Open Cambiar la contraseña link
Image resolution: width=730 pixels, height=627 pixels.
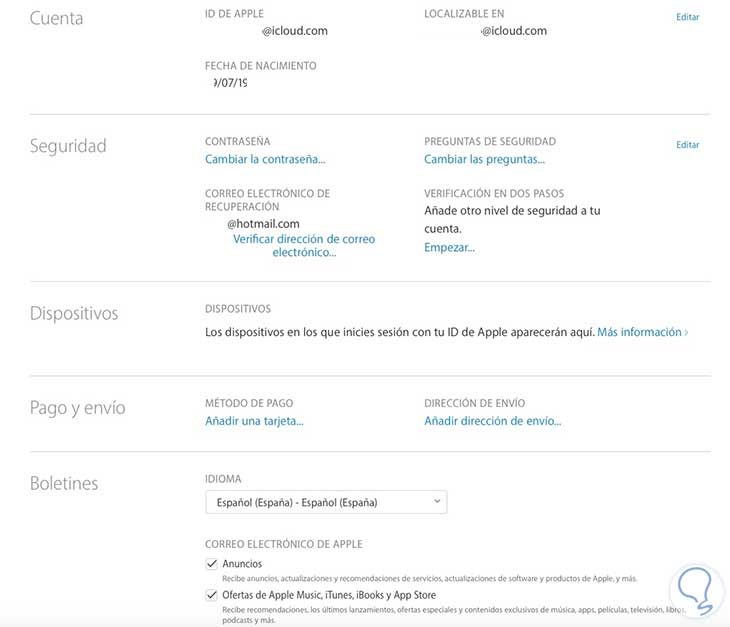(x=265, y=159)
